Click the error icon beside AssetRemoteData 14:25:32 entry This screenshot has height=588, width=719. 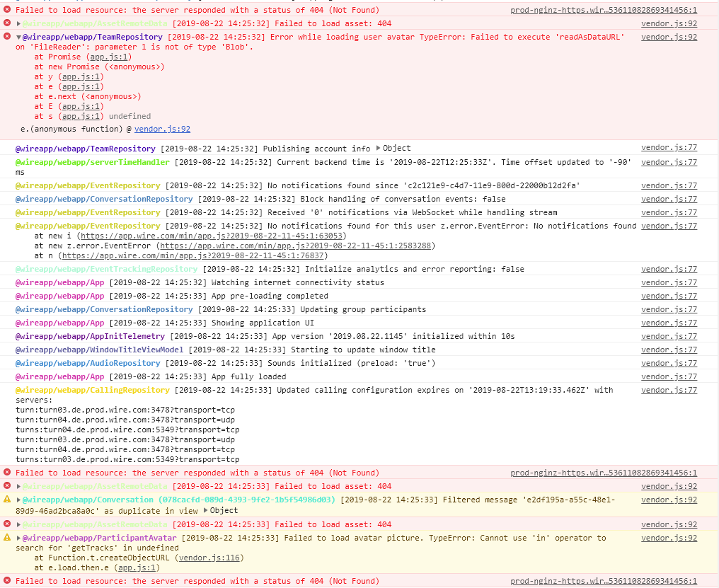(x=7, y=23)
